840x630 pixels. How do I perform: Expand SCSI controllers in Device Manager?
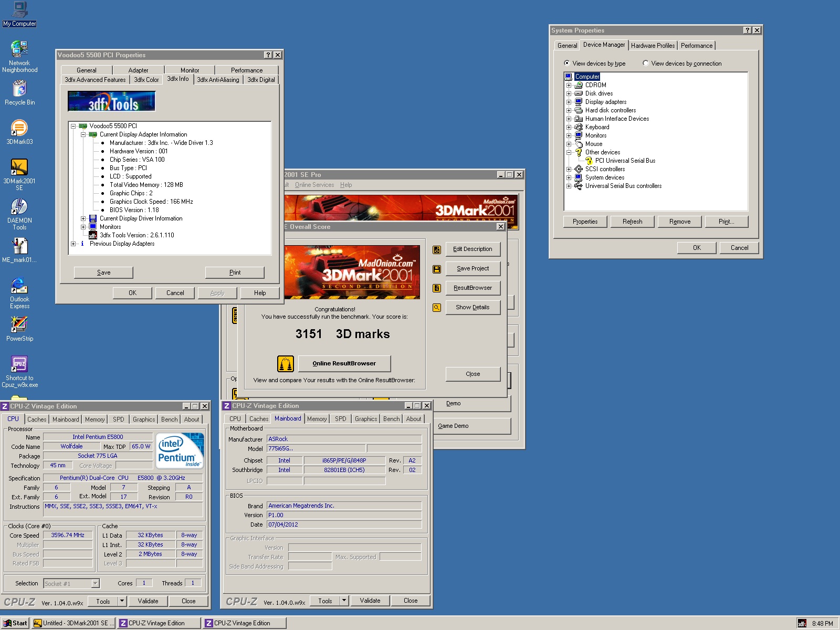point(569,169)
